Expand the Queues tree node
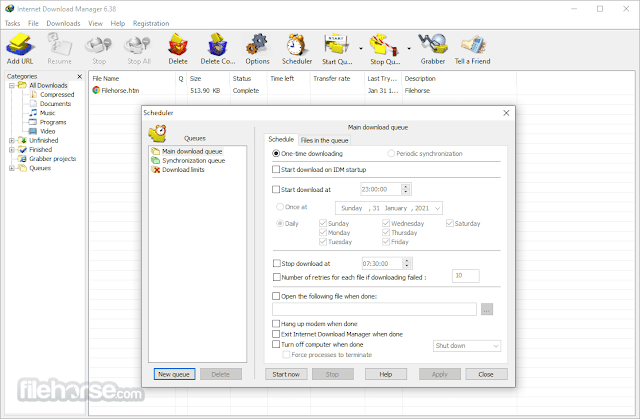Viewport: 640px width, 419px height. 12,168
